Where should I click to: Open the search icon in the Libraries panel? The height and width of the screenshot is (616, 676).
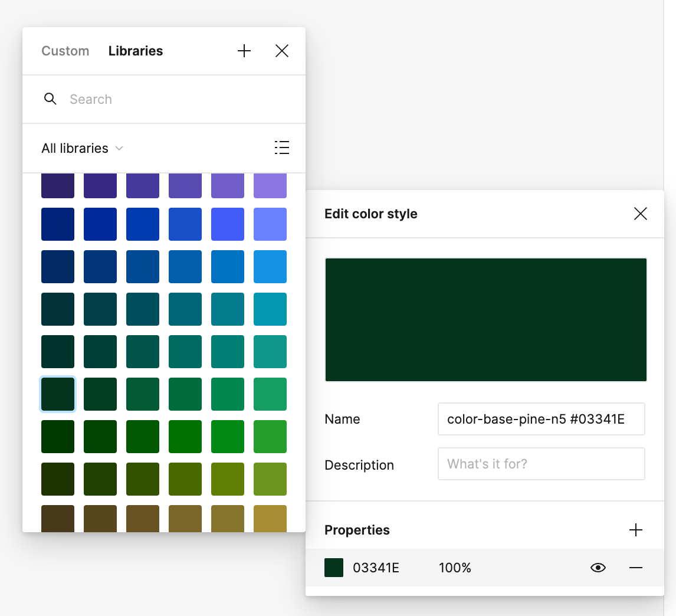[50, 99]
